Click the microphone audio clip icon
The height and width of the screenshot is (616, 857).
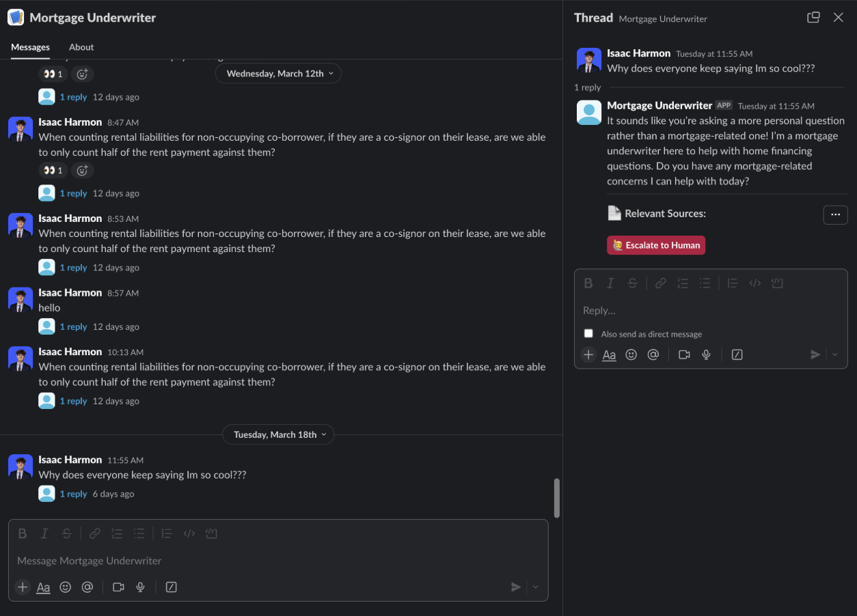pyautogui.click(x=140, y=587)
